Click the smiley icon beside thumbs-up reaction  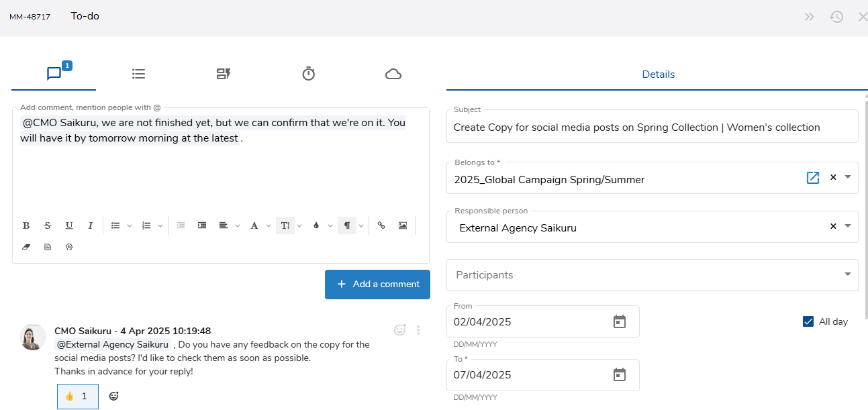114,396
